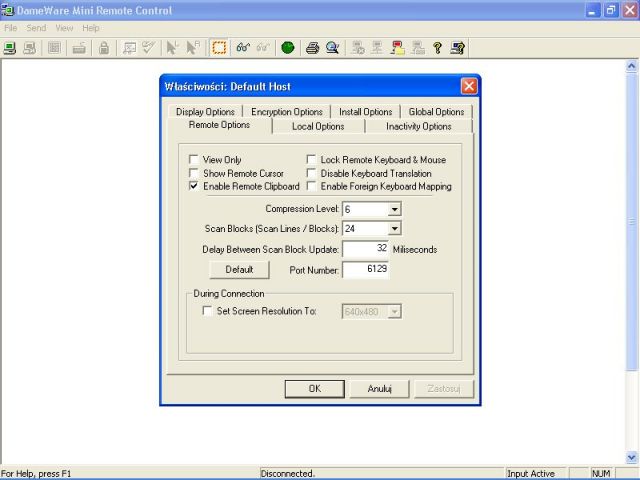
Task: Click 'Input Active' in status bar
Action: coord(531,473)
